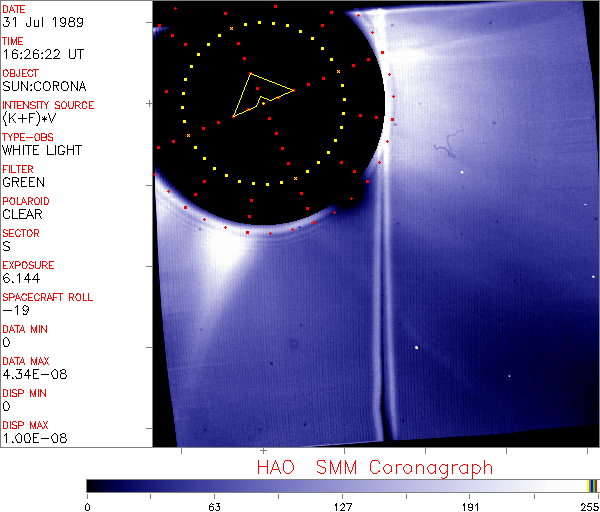600x512 pixels.
Task: Click the color bar tick label 255
Action: [x=590, y=507]
